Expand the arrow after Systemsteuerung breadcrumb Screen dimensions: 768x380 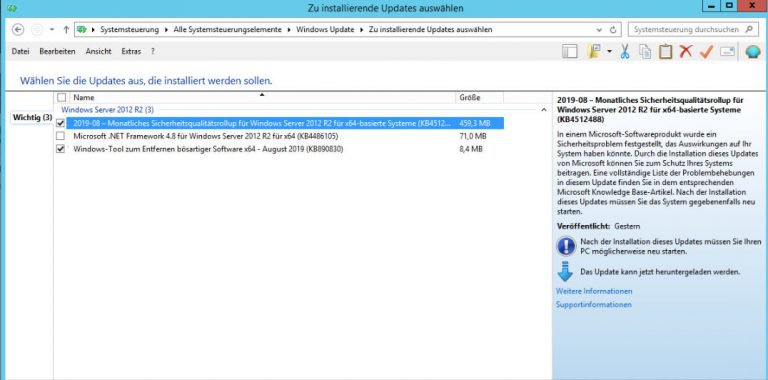point(166,29)
